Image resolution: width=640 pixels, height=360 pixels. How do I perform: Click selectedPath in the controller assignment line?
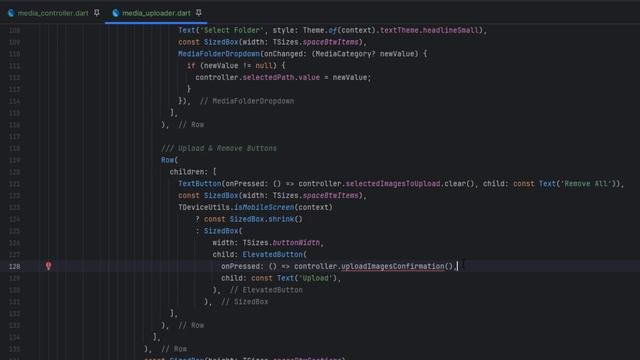pyautogui.click(x=268, y=78)
